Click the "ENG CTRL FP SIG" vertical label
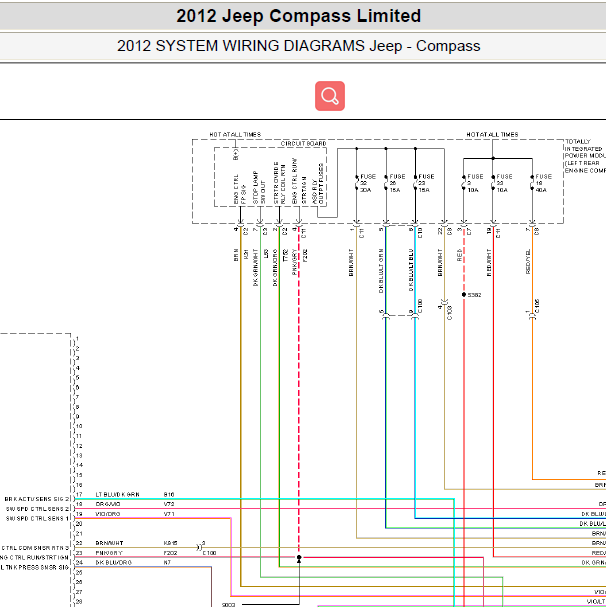This screenshot has height=607, width=606. [x=239, y=189]
